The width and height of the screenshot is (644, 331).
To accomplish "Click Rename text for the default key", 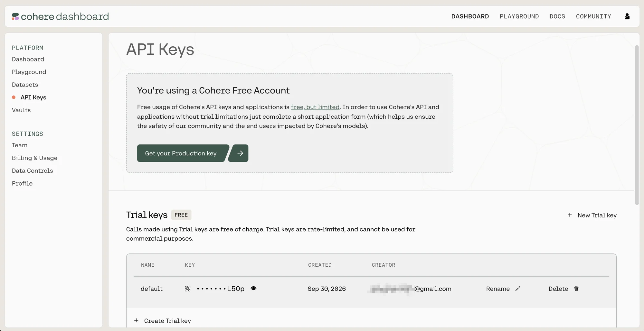I will (x=498, y=289).
